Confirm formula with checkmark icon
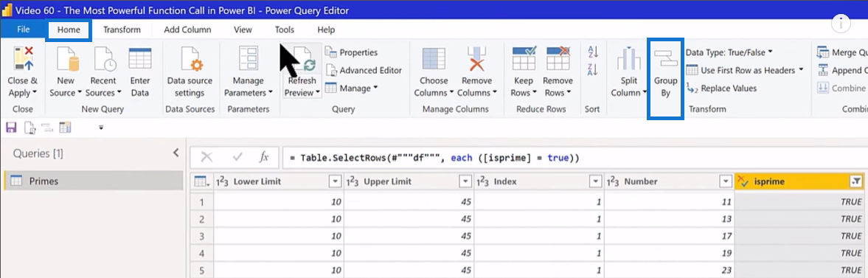The width and height of the screenshot is (868, 278). (x=238, y=157)
